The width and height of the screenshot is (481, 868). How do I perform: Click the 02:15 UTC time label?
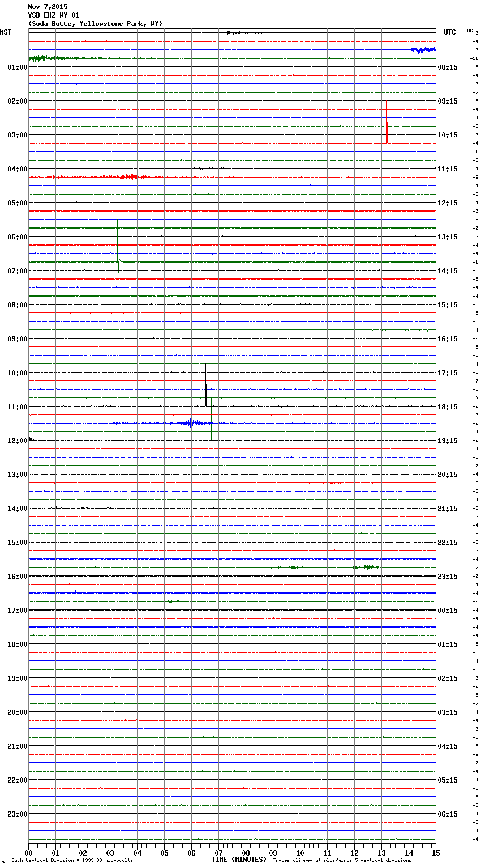pos(448,678)
